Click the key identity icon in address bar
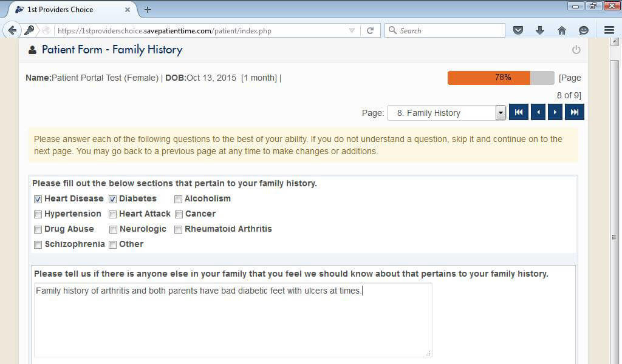622x364 pixels. [29, 30]
